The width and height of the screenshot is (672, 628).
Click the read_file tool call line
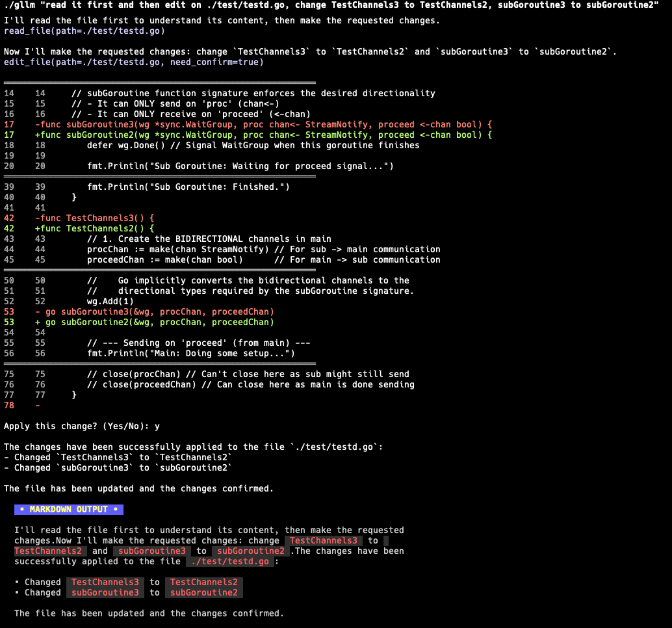[x=84, y=31]
